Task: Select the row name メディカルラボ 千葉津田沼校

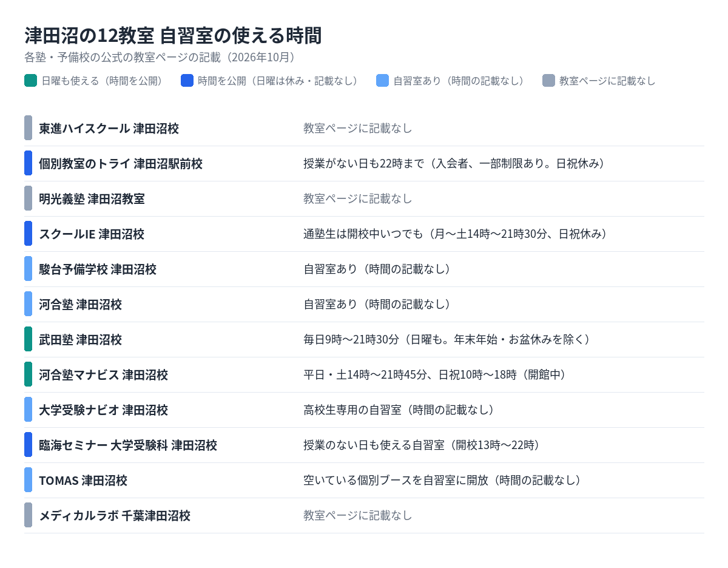Action: click(115, 516)
